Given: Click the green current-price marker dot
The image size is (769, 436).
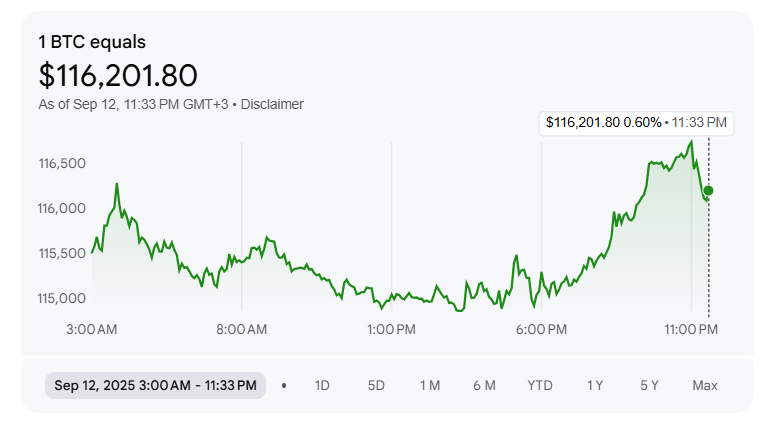Looking at the screenshot, I should pyautogui.click(x=708, y=190).
